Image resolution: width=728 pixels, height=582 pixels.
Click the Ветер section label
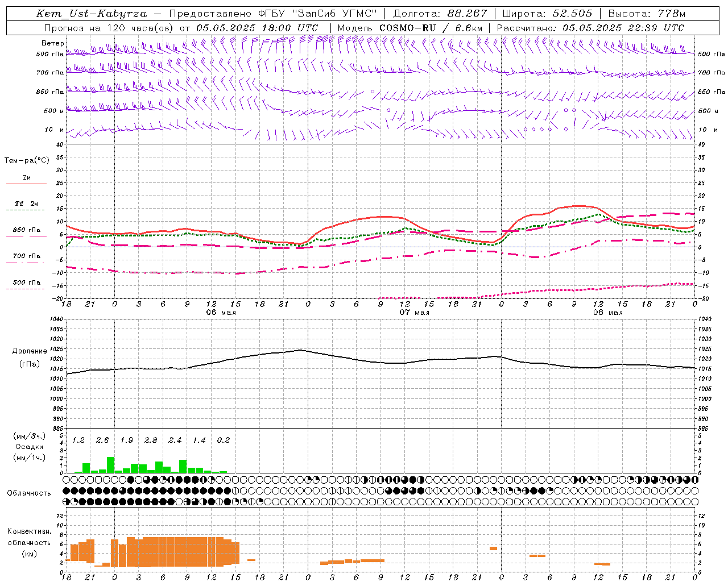pos(53,43)
